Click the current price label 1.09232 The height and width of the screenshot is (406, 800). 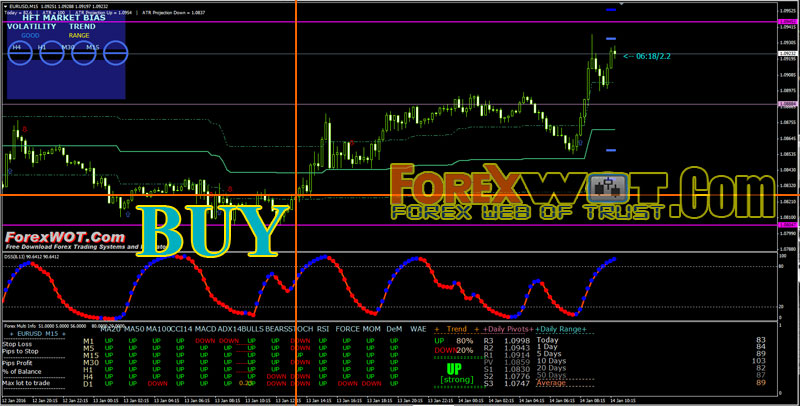789,53
